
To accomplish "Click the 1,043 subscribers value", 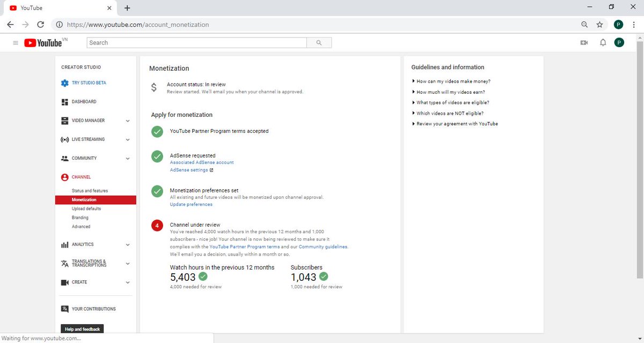I will point(303,277).
